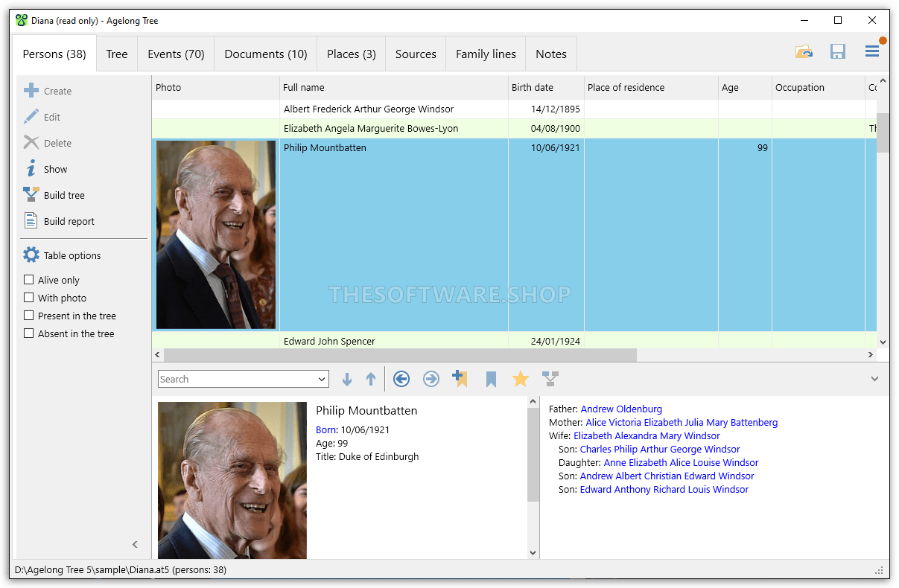Expand the details panel chevron on the right
Viewport: 899px width, 588px height.
click(874, 378)
